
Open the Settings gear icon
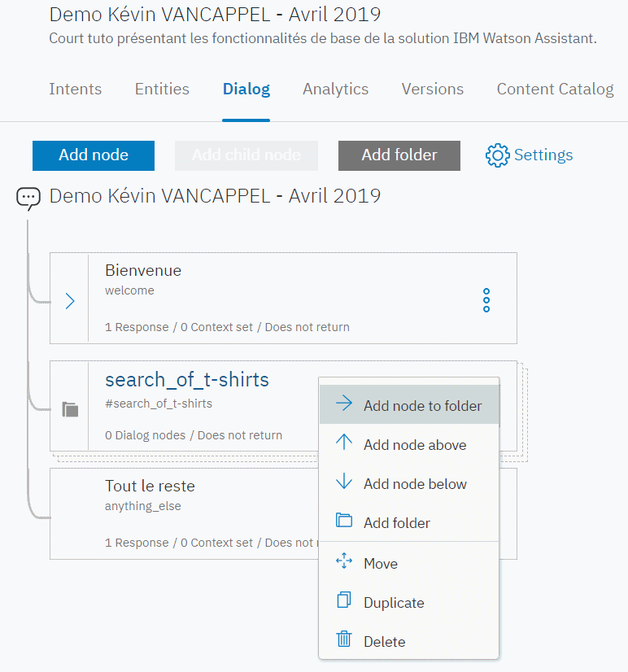[497, 155]
